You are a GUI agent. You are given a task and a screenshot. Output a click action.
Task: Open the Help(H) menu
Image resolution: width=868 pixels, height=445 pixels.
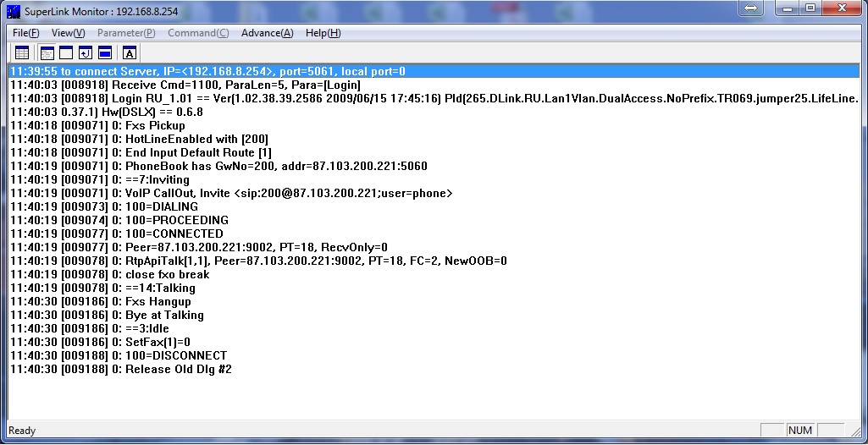pyautogui.click(x=323, y=33)
